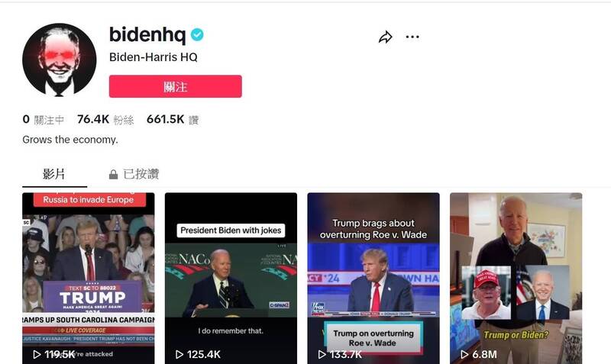
Task: Open the 'Trump brags about overturning Roe' video
Action: [x=373, y=279]
